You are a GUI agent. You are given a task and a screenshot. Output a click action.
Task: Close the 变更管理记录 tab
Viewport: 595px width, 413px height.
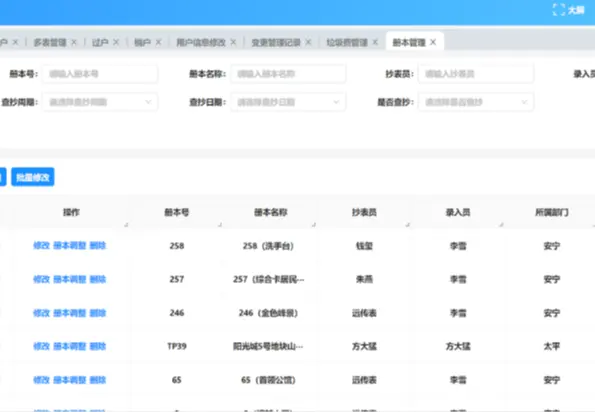(308, 42)
